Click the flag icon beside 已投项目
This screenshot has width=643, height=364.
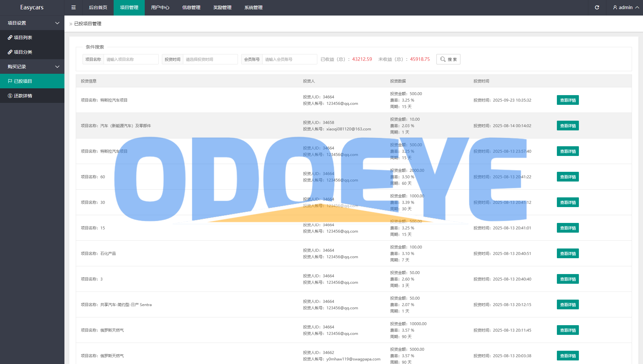click(x=10, y=81)
